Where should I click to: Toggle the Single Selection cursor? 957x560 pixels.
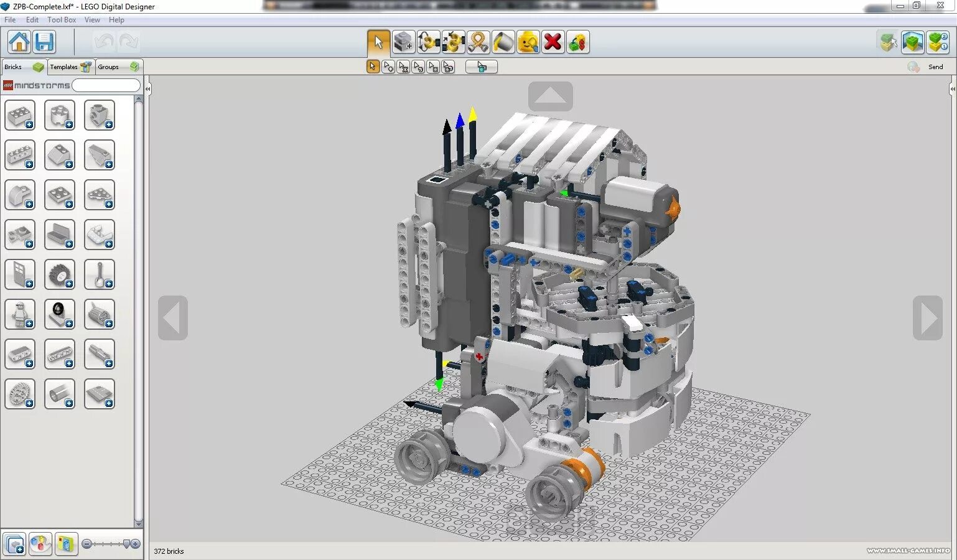coord(373,67)
